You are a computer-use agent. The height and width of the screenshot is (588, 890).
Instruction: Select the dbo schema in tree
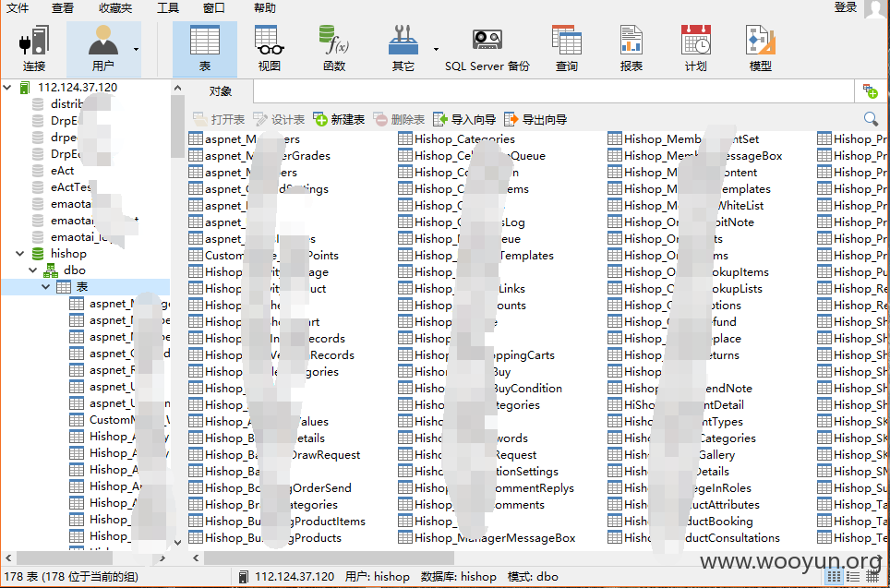pos(75,270)
